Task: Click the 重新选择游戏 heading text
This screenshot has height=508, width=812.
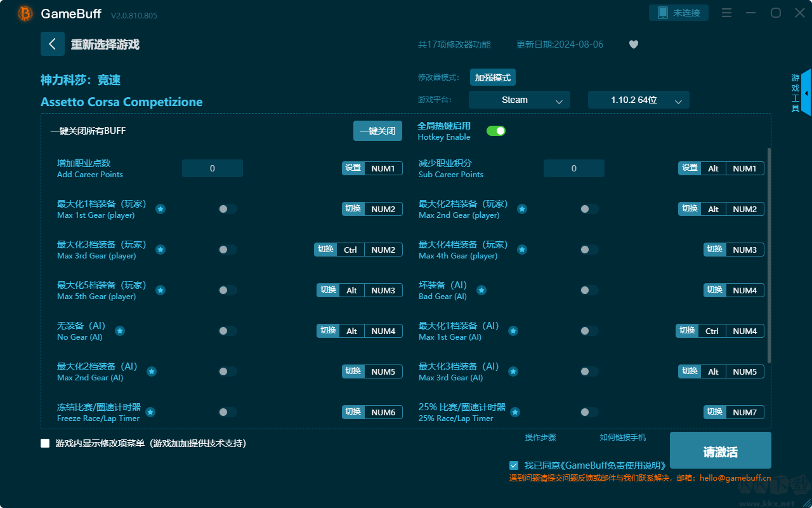Action: coord(105,44)
